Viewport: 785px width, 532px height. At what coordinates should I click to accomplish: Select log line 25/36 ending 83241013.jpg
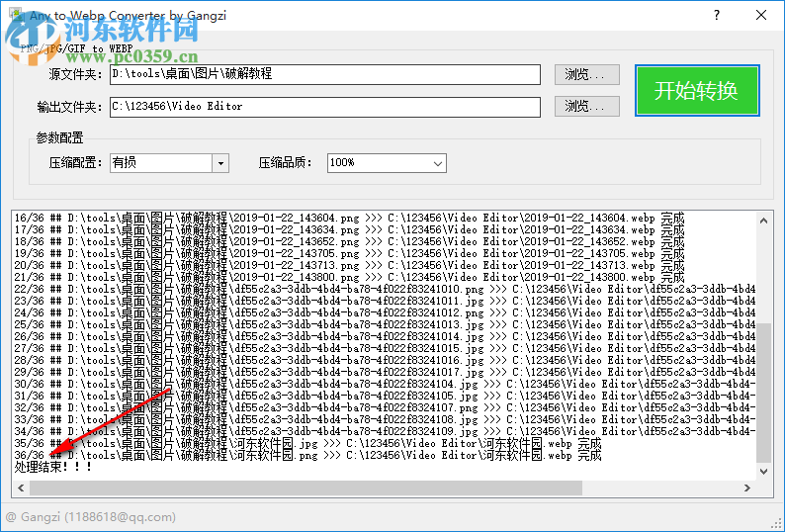tap(385, 324)
